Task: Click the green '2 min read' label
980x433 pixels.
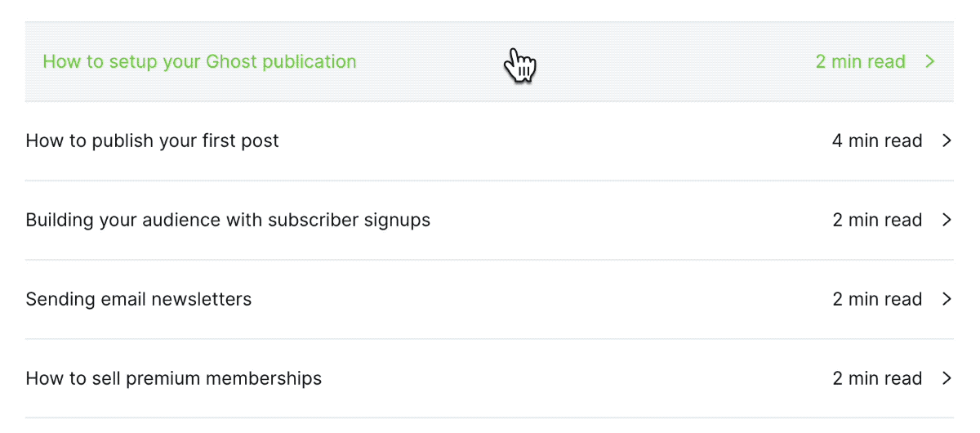Action: coord(861,61)
